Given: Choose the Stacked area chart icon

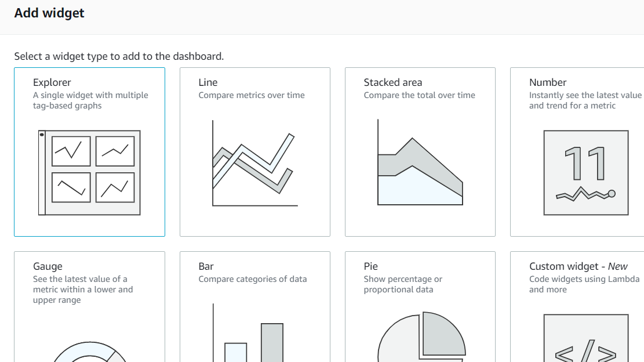Looking at the screenshot, I should tap(420, 164).
